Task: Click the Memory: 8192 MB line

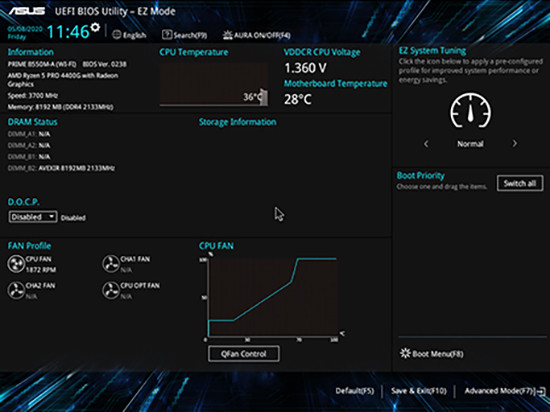Action: click(60, 107)
